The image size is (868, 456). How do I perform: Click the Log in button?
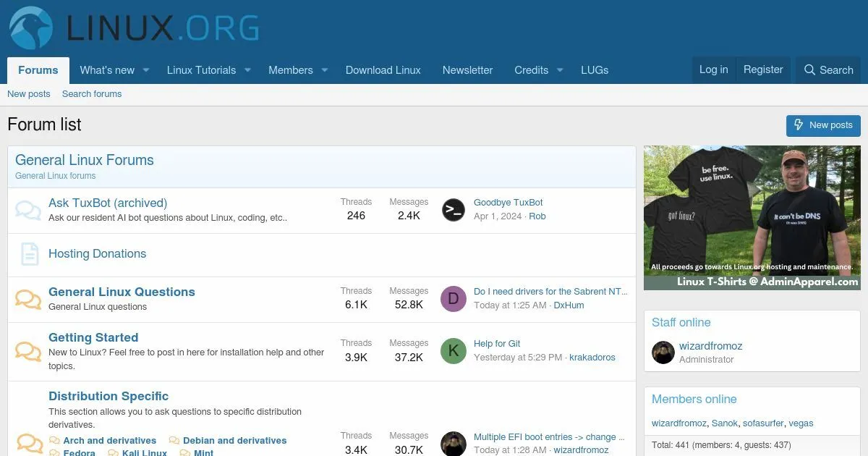tap(714, 69)
